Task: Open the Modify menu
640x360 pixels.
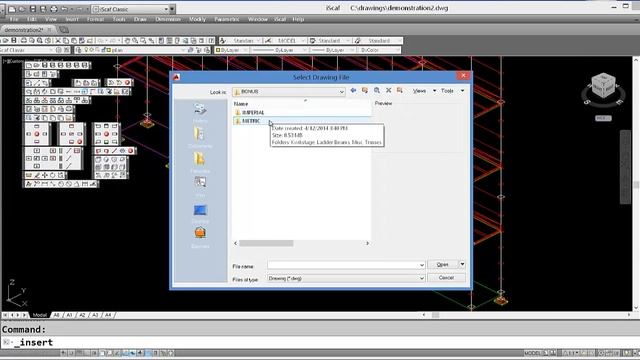Action: pyautogui.click(x=197, y=19)
